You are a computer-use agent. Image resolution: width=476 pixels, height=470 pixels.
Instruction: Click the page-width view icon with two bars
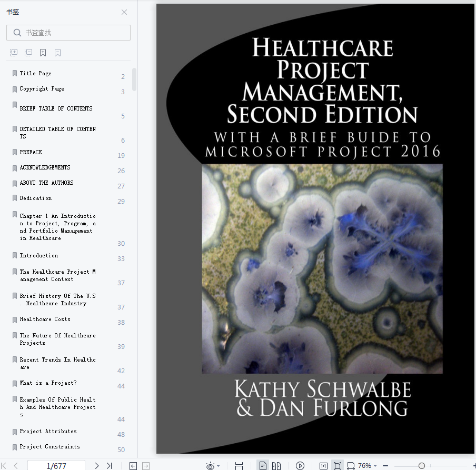(x=239, y=466)
